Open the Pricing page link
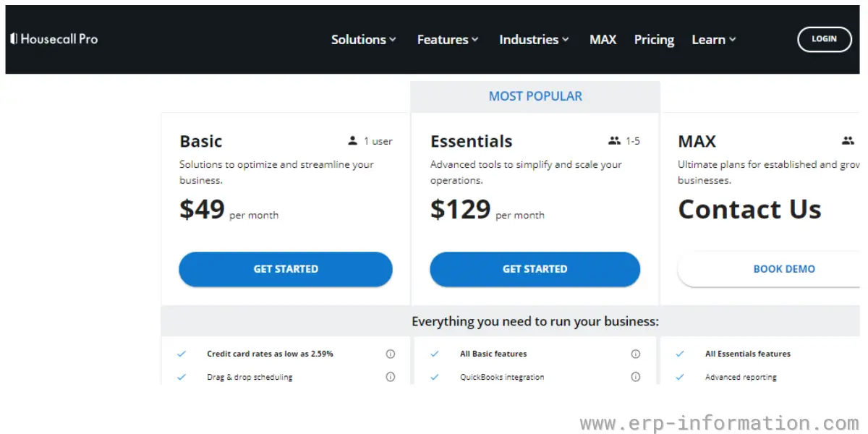This screenshot has height=434, width=868. click(x=654, y=40)
